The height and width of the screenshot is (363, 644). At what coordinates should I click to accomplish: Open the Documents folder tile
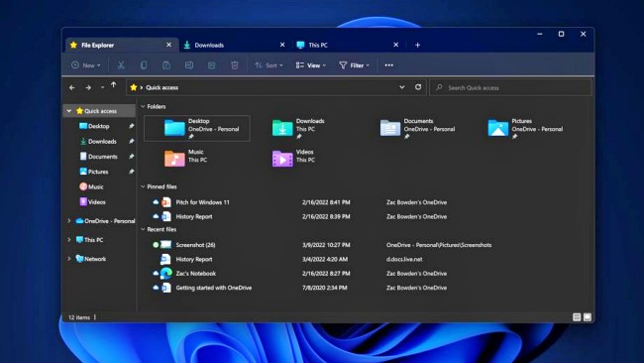click(x=417, y=128)
